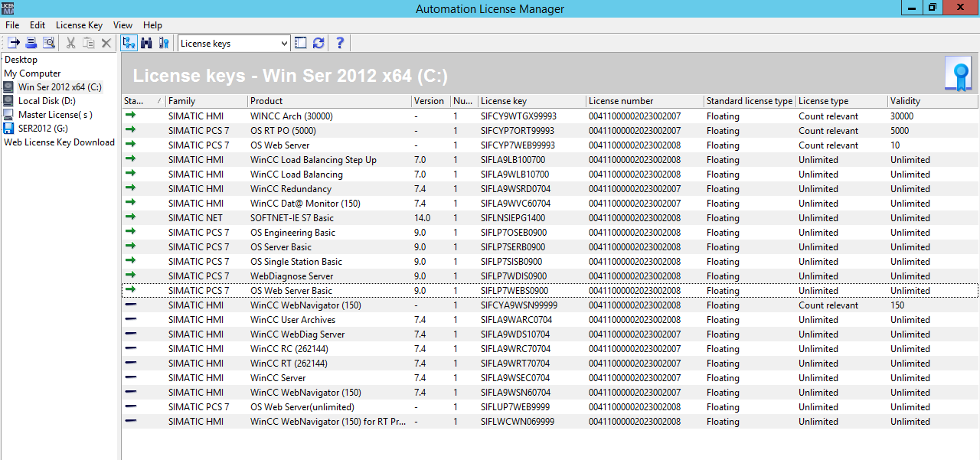The height and width of the screenshot is (460, 980).
Task: Click status dash icon of WinCC User Archives
Action: coord(130,319)
